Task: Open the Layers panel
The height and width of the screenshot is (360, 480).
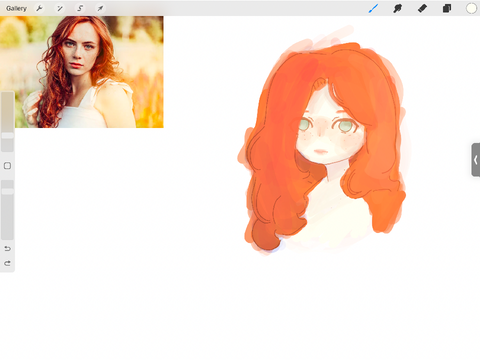Action: tap(447, 8)
